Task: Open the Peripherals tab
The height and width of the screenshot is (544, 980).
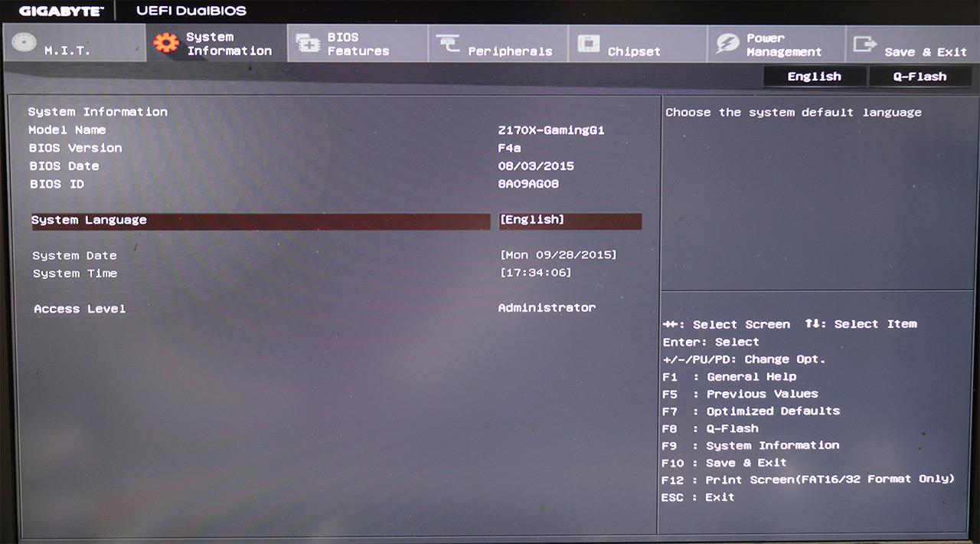Action: 498,43
